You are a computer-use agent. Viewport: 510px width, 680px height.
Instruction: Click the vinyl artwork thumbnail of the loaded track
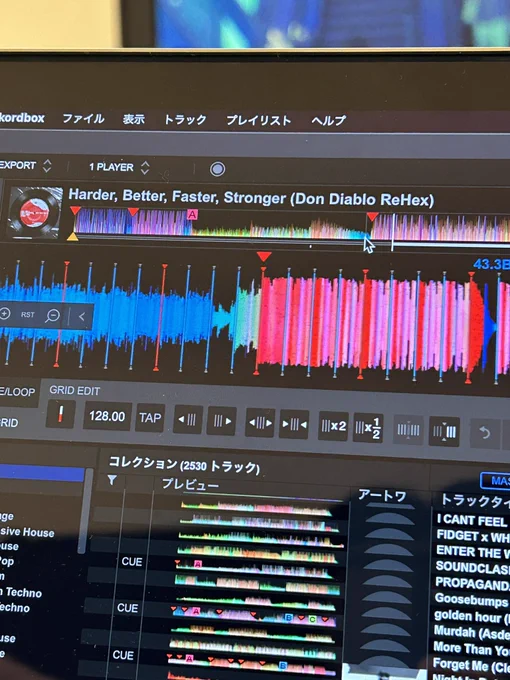(x=36, y=213)
